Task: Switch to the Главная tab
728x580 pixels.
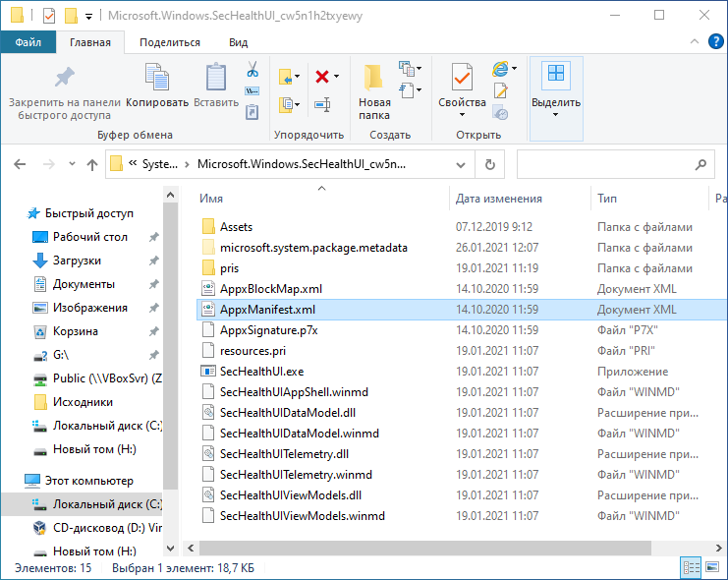Action: pyautogui.click(x=90, y=42)
